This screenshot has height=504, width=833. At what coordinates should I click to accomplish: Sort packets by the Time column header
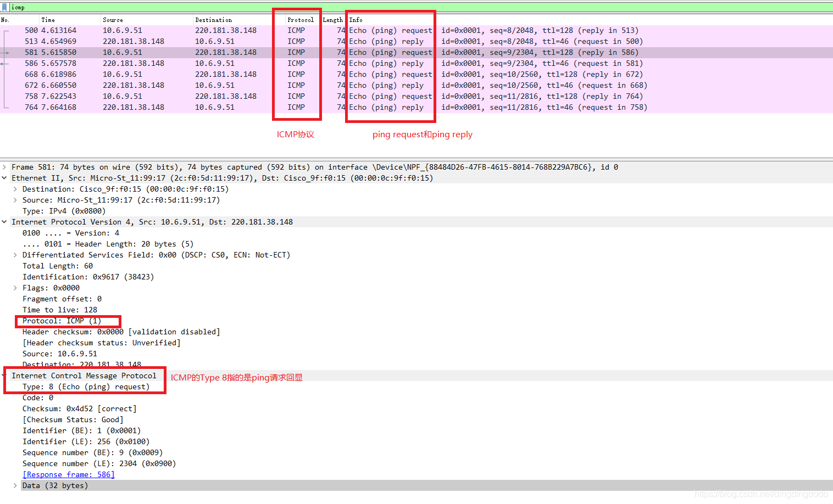[48, 20]
